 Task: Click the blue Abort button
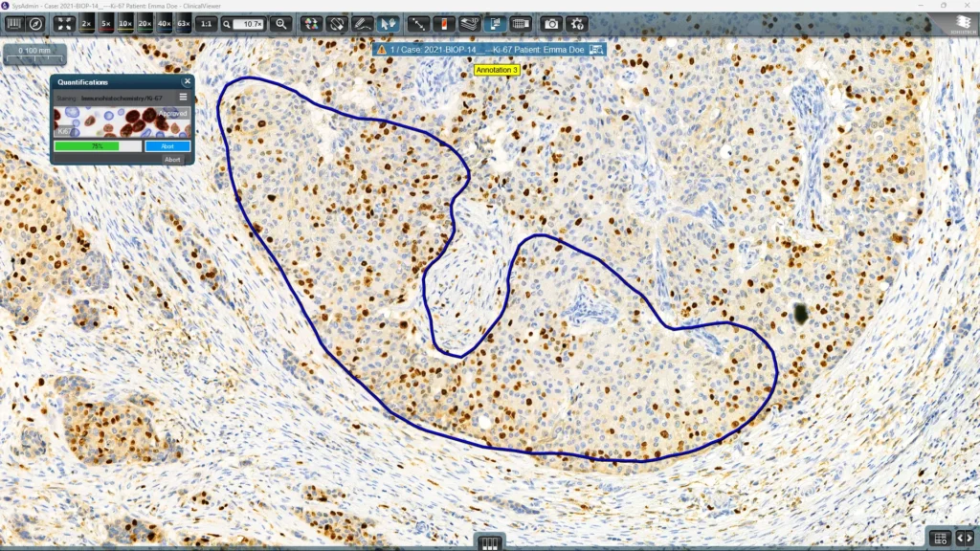(167, 146)
